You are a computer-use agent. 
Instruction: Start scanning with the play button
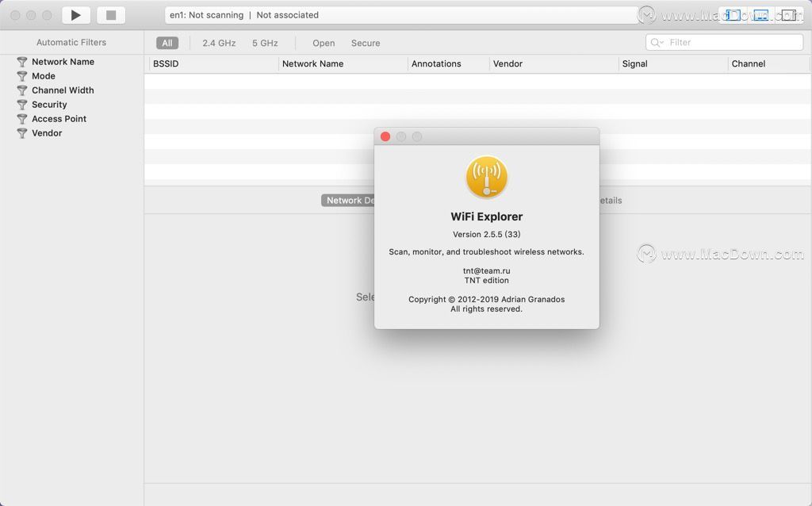(x=76, y=15)
